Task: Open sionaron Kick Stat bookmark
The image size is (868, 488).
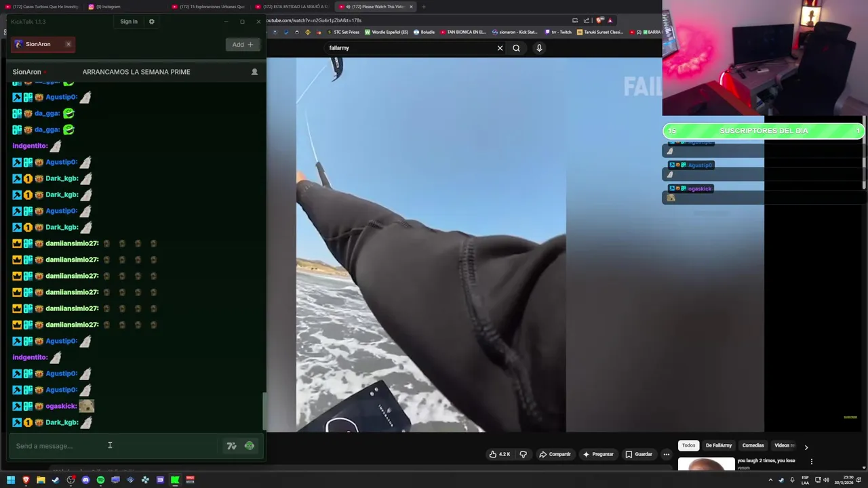Action: pyautogui.click(x=515, y=32)
